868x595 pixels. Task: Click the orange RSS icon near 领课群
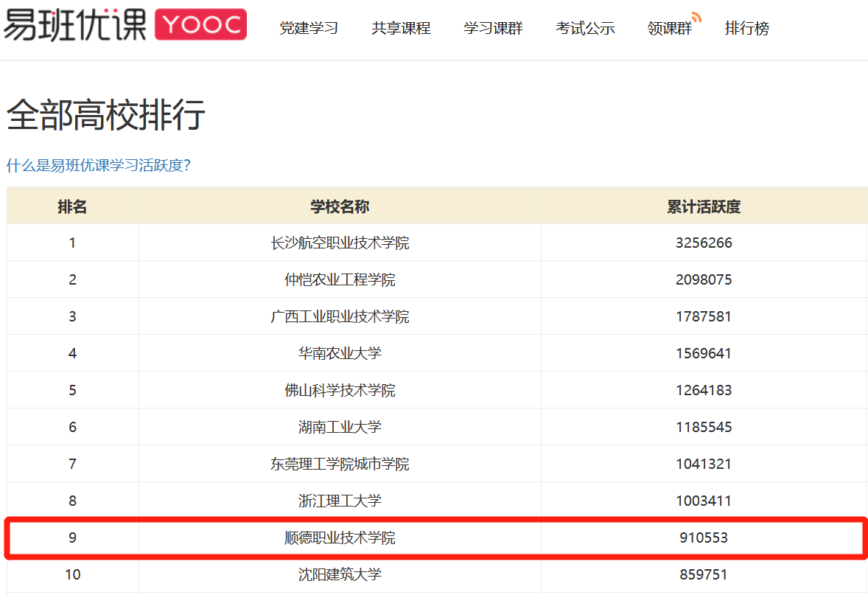(696, 17)
